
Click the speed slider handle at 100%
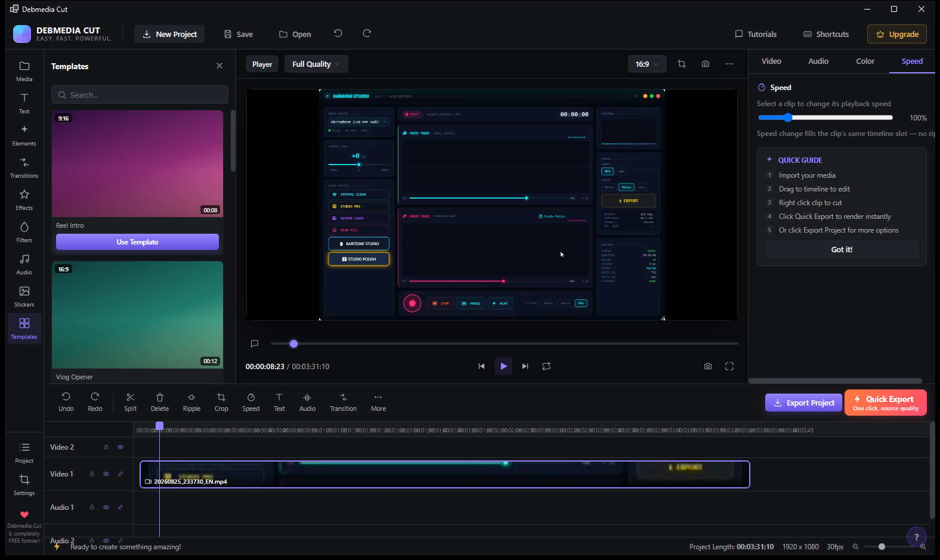pos(787,117)
